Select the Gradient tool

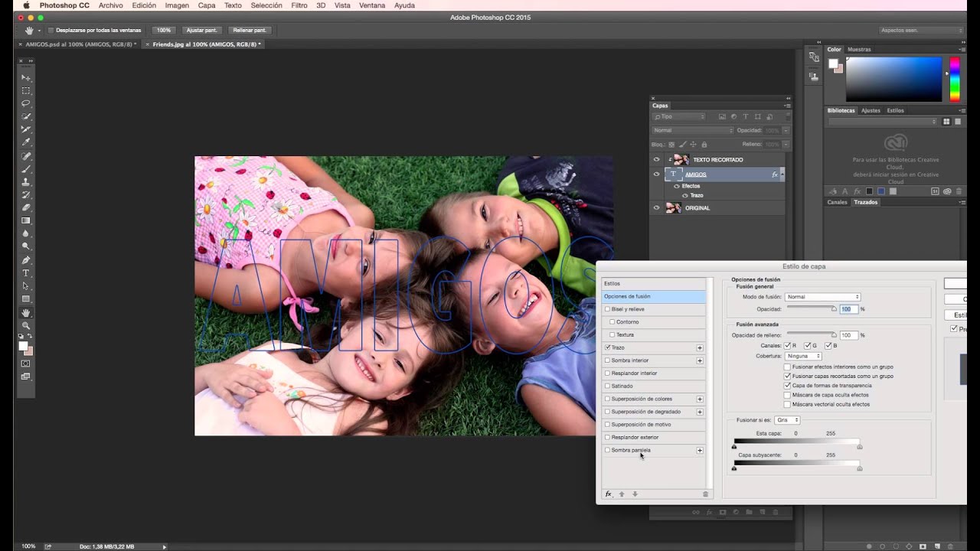26,220
